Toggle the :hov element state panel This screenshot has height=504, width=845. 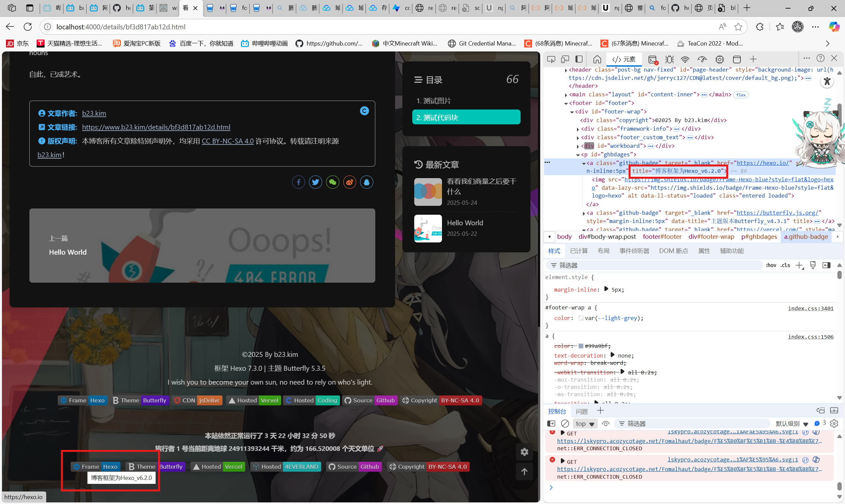pos(771,265)
